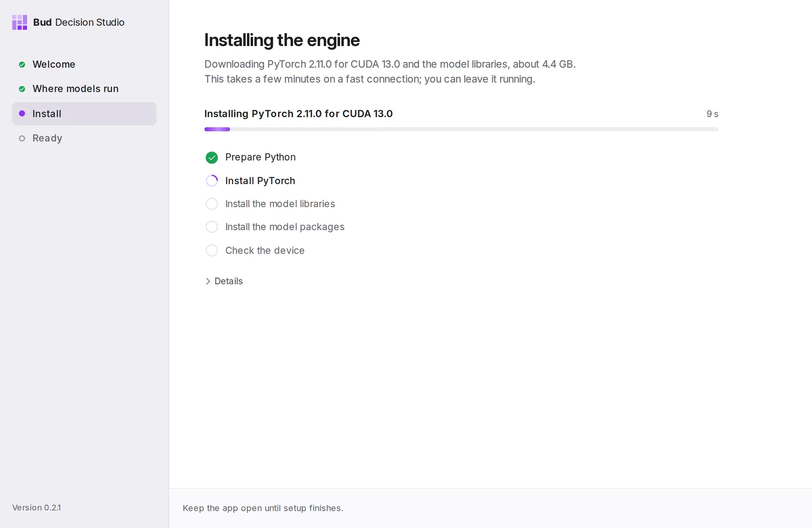Click the hollow circle beside Ready

coord(22,139)
